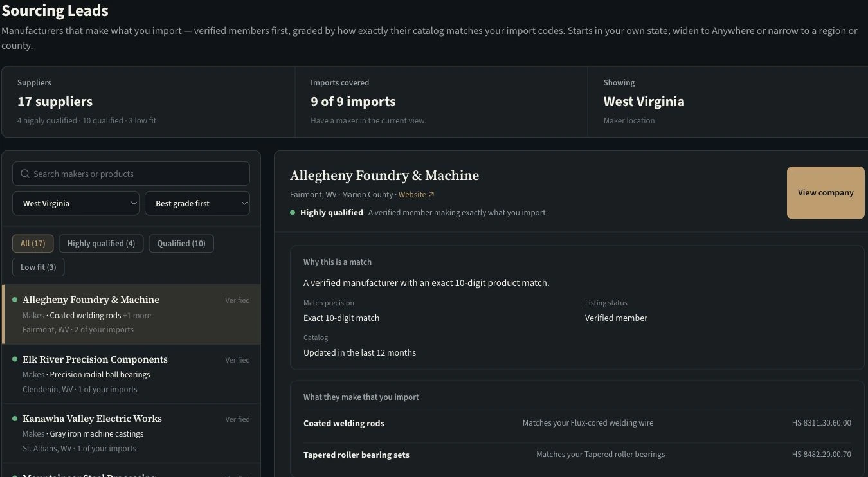868x477 pixels.
Task: Click HS 8311.30.60.00 code
Action: pyautogui.click(x=822, y=423)
